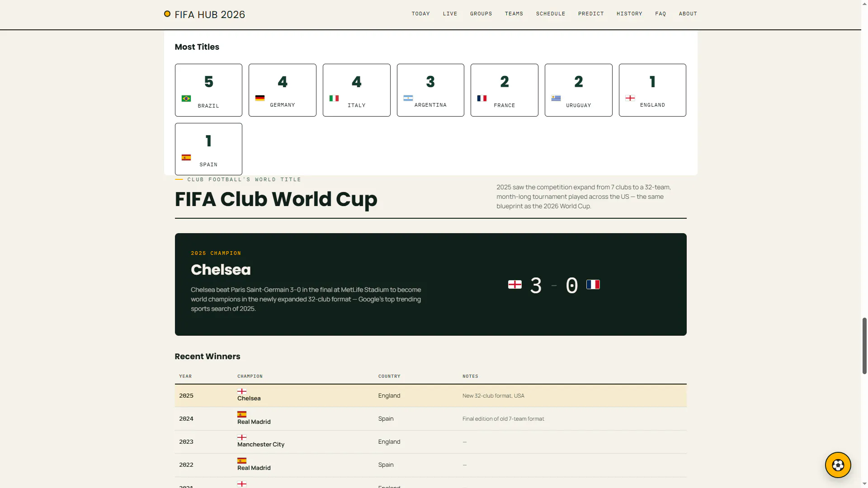Click the Argentina flag icon
The width and height of the screenshot is (868, 488).
pyautogui.click(x=408, y=98)
